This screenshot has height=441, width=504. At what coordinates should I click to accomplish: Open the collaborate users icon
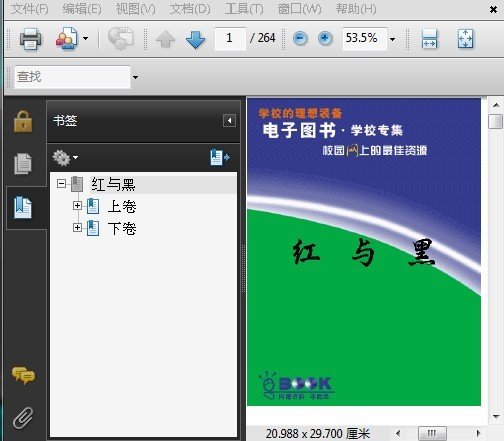(x=67, y=39)
